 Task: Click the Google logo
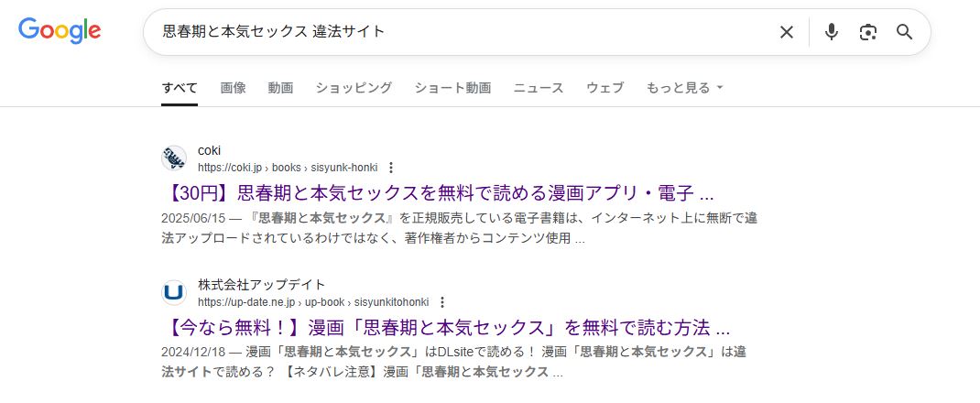(x=60, y=30)
